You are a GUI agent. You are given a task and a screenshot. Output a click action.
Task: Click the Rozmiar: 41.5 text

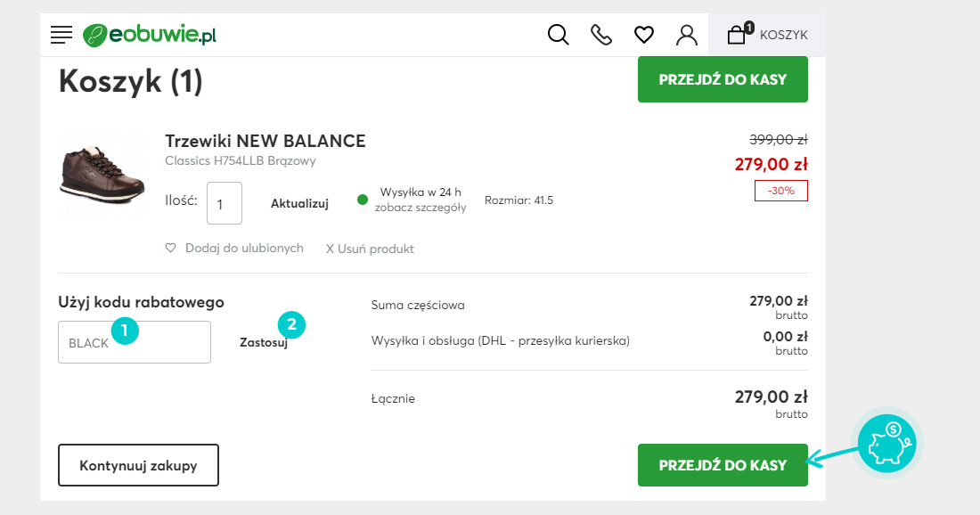519,200
